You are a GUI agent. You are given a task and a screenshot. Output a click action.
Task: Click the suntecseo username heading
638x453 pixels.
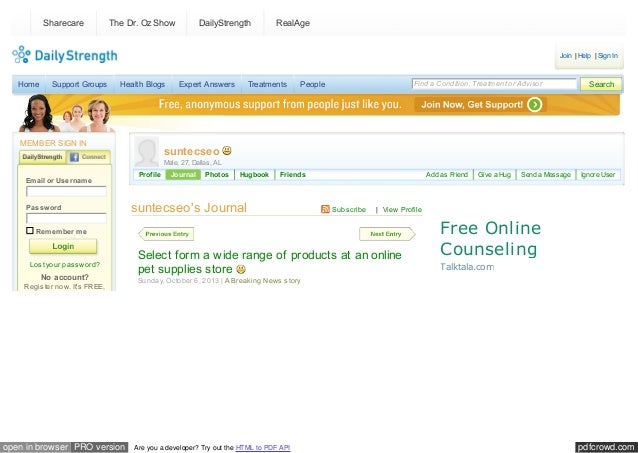click(x=192, y=151)
